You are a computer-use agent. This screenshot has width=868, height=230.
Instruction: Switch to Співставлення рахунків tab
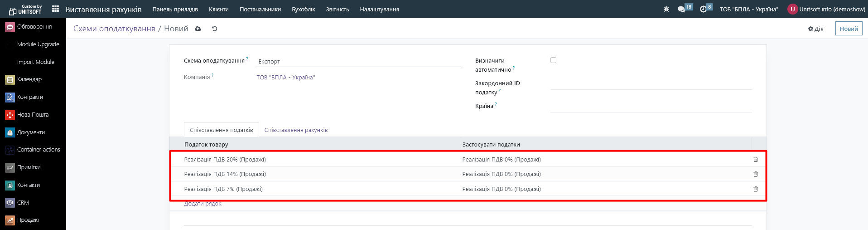296,130
